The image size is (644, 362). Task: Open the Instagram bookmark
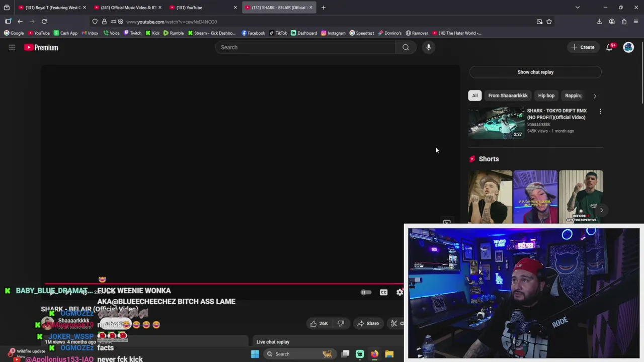click(333, 33)
